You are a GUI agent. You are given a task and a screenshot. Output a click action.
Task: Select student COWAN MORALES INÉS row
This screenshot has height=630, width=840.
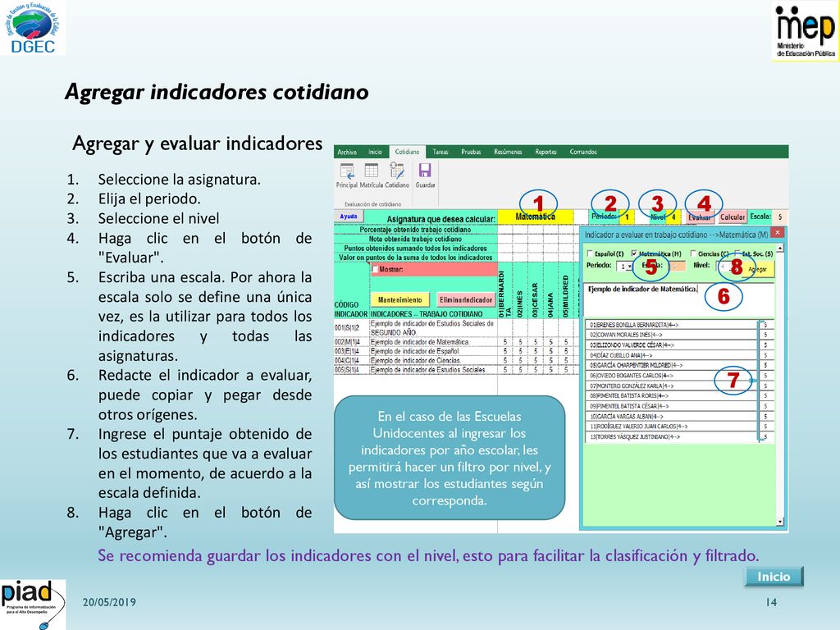pyautogui.click(x=673, y=335)
